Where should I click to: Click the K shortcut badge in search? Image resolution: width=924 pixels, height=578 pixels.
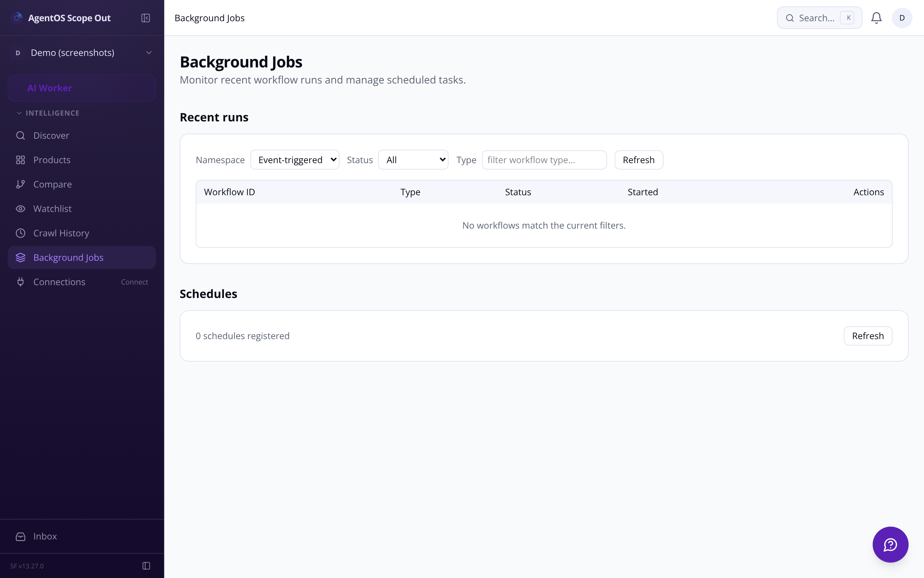[x=847, y=18]
